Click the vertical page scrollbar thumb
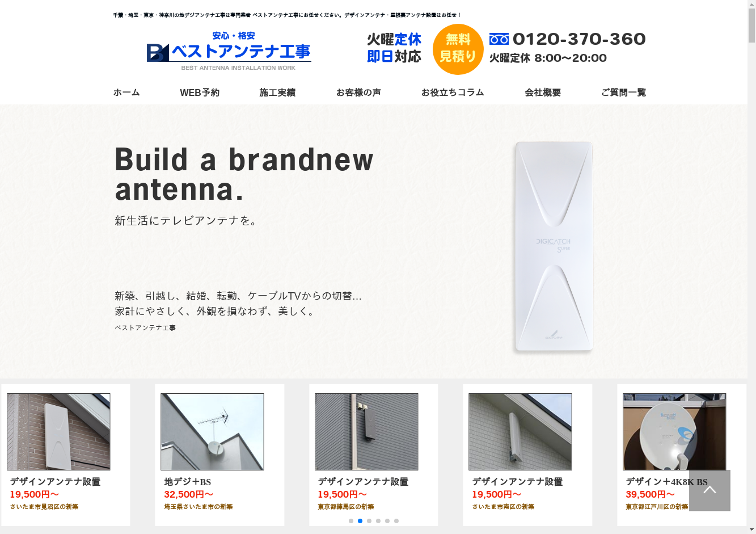 [x=751, y=26]
